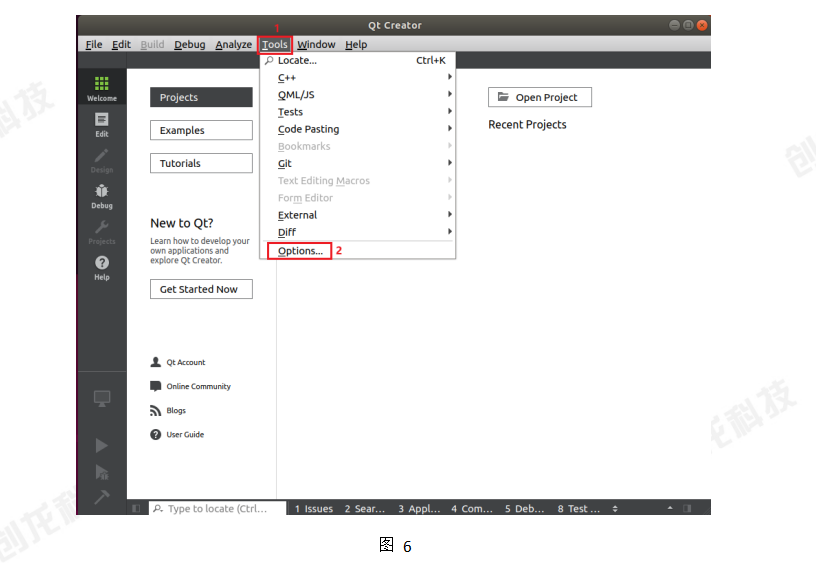This screenshot has height=587, width=816.
Task: Choose Locate... from the Tools menu
Action: click(x=358, y=60)
